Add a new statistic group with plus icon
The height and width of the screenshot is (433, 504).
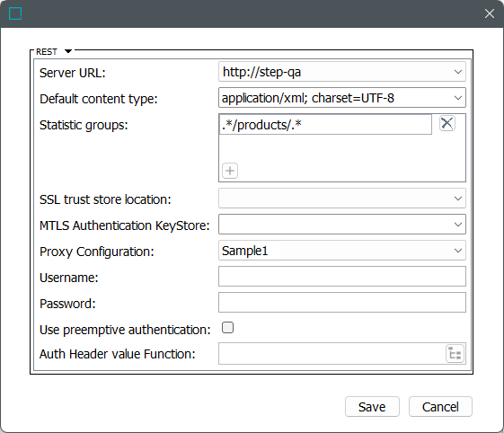230,171
